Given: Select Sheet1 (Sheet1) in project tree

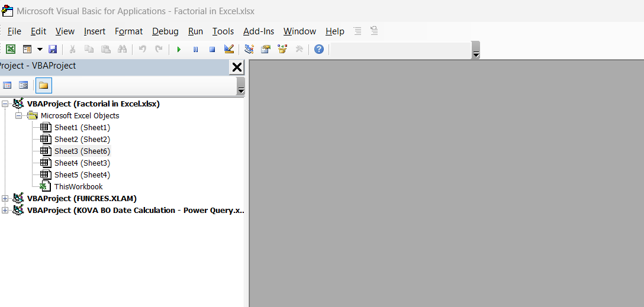Looking at the screenshot, I should pos(82,128).
